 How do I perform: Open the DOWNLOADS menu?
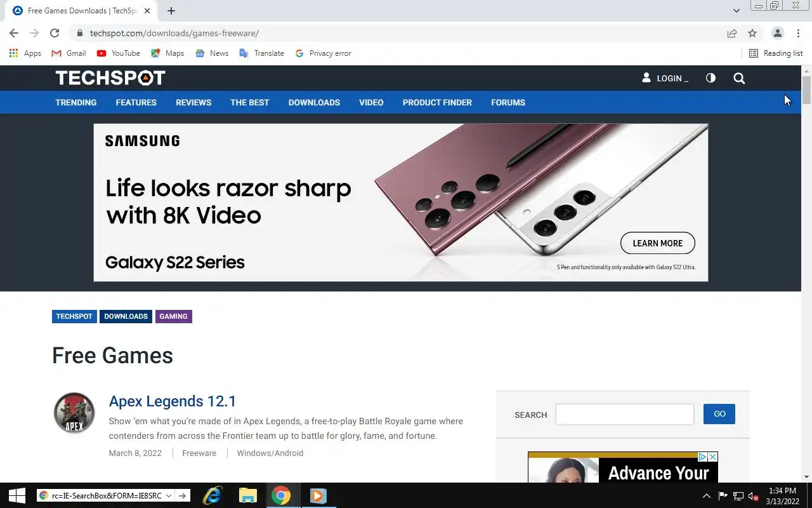click(314, 102)
